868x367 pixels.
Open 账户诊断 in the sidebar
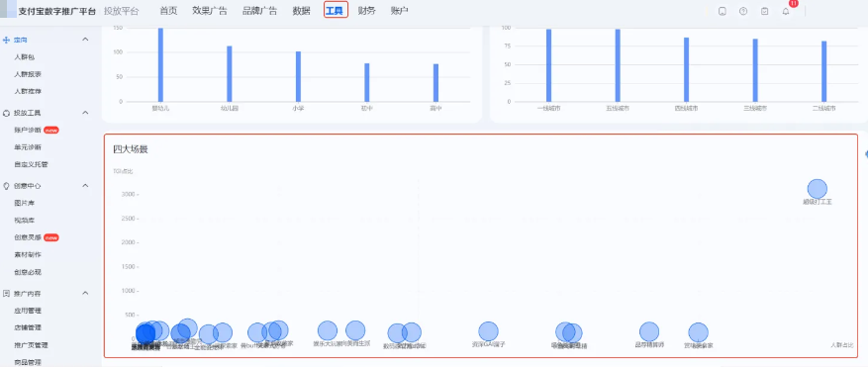[29, 131]
